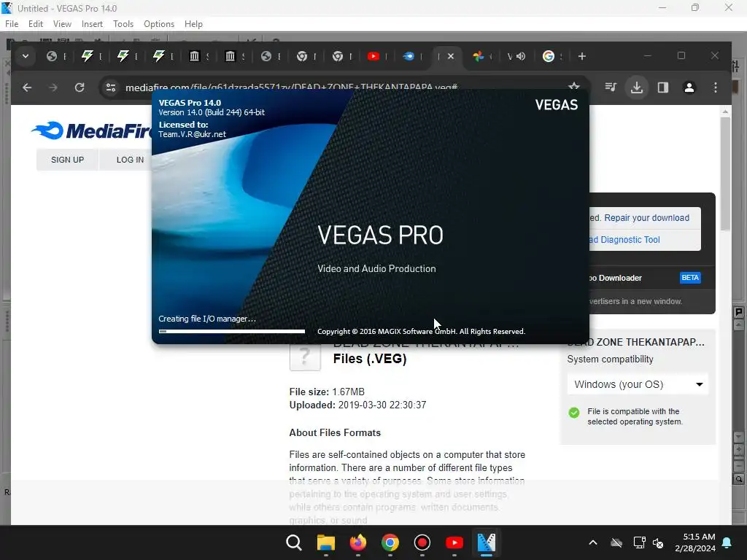Open a new Chrome tab
Image resolution: width=747 pixels, height=560 pixels.
(x=581, y=56)
